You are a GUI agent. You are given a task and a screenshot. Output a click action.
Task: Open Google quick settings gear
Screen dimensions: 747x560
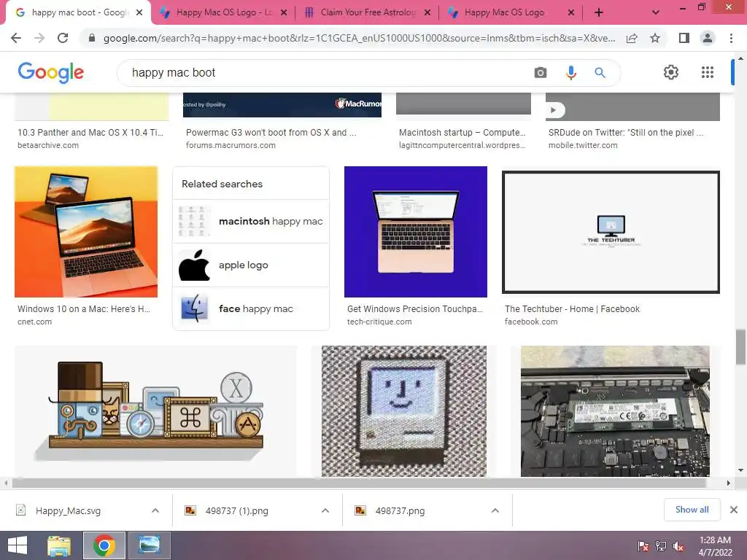pos(671,72)
